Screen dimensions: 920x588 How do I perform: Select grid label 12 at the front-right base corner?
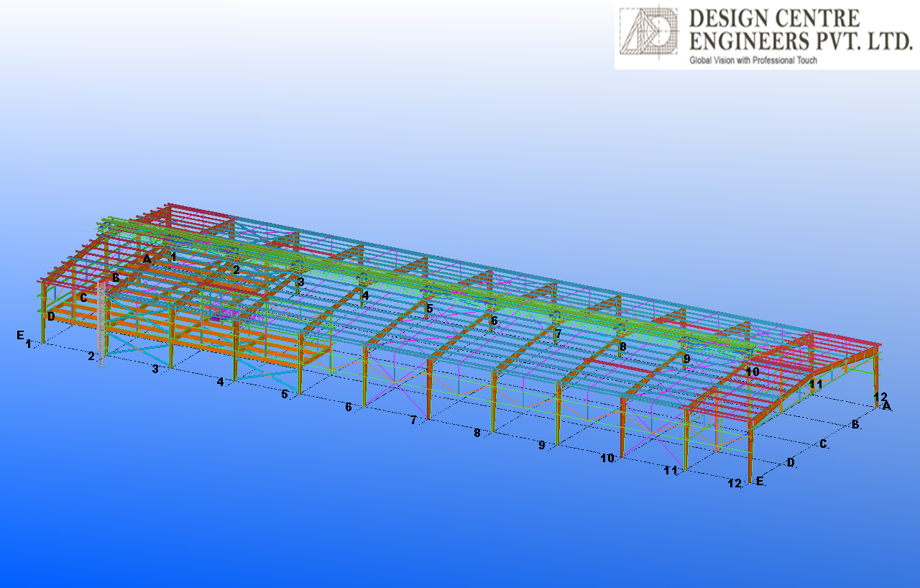(x=734, y=484)
